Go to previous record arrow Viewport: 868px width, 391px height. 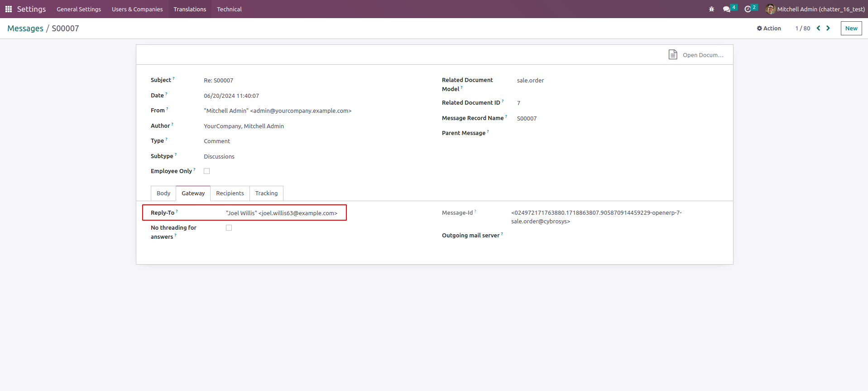[x=818, y=28]
